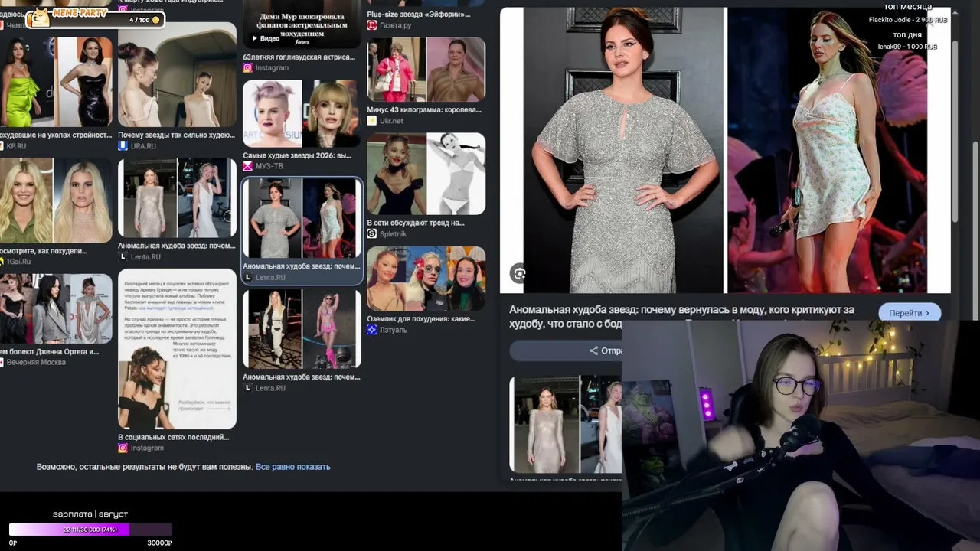Click the 'Лэтуаль' source label
The image size is (980, 551).
(x=394, y=330)
